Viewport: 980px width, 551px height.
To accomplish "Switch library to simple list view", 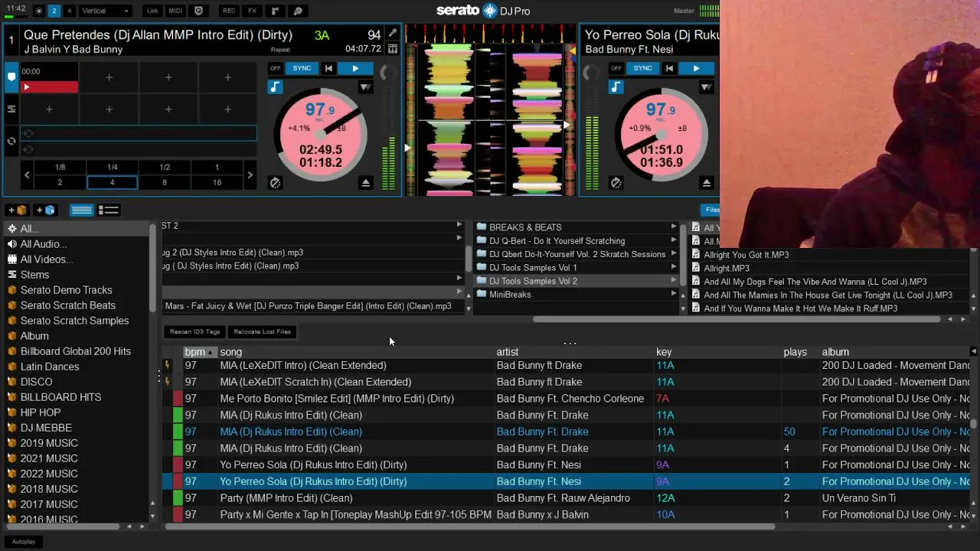I will point(81,210).
